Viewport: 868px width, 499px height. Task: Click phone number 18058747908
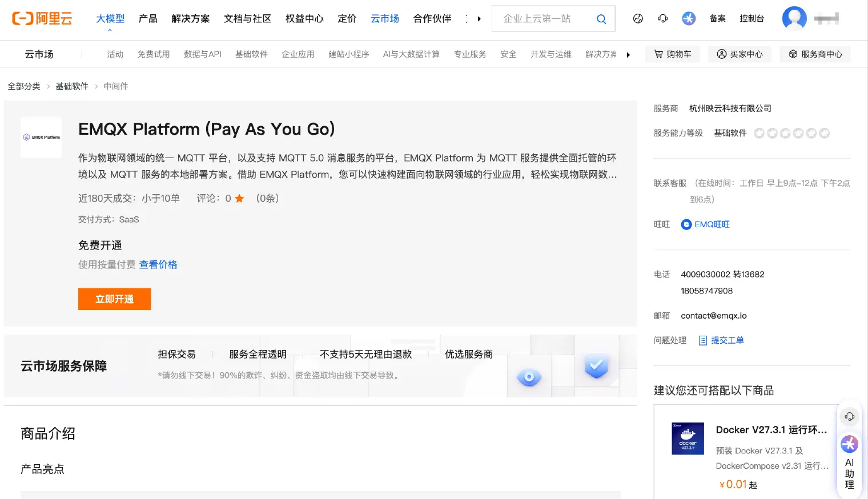[x=706, y=291]
